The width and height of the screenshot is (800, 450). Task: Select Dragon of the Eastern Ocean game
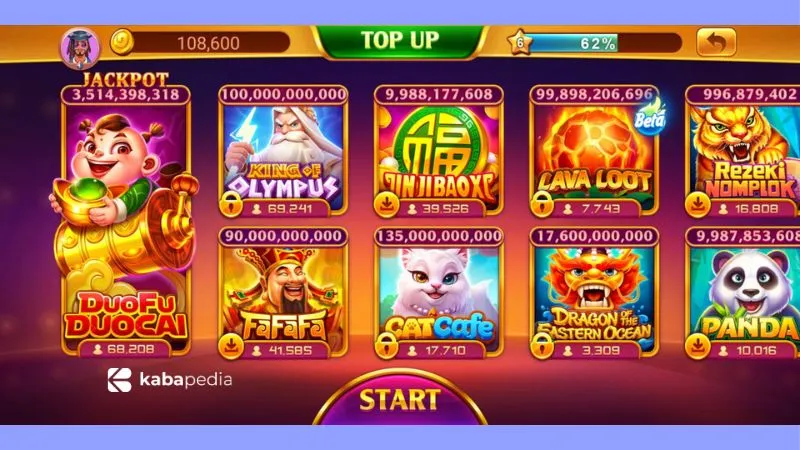pyautogui.click(x=594, y=293)
